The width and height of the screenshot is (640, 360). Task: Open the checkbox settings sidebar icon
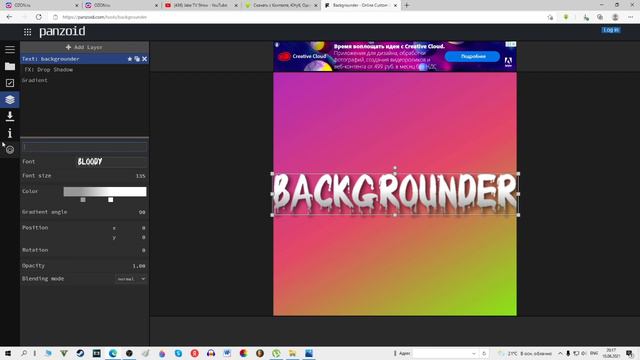[x=10, y=83]
